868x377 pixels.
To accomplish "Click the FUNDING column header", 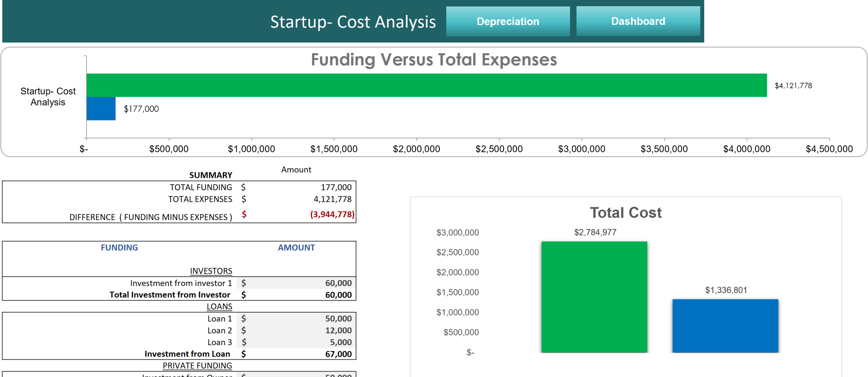I will click(119, 247).
